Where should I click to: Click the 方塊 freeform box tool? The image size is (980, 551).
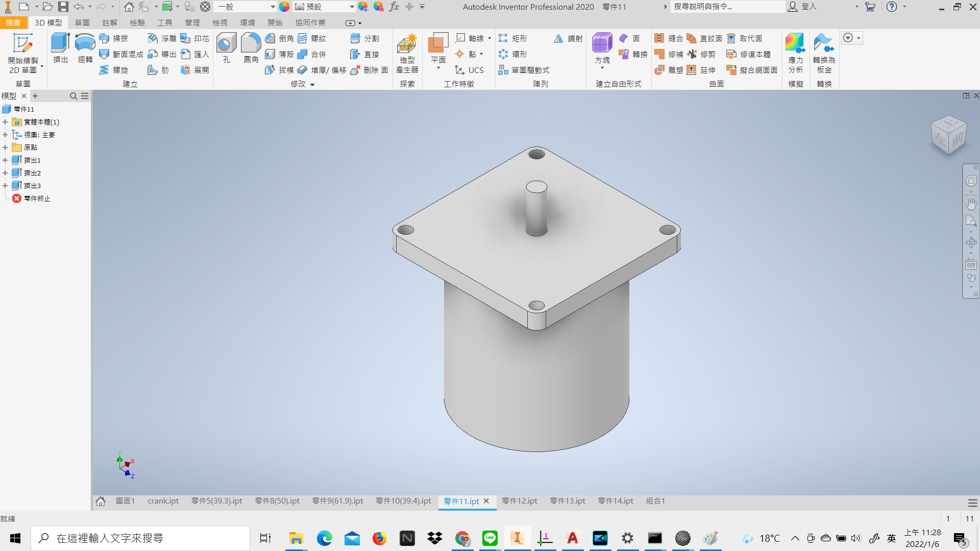pos(602,48)
